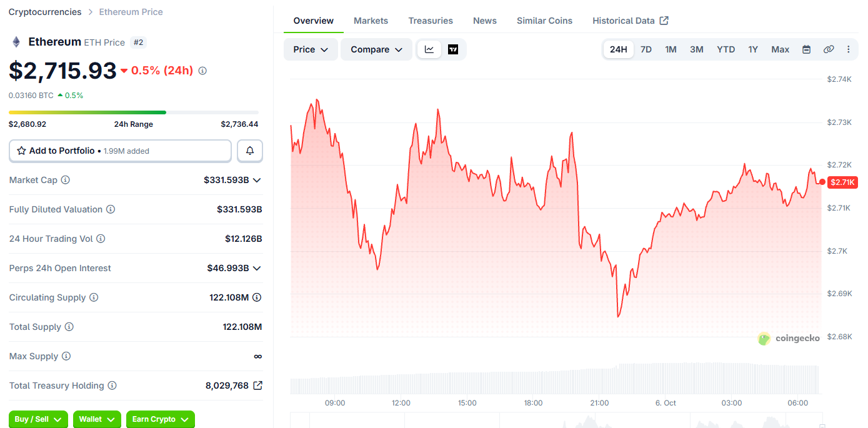This screenshot has height=428, width=868.
Task: Switch to line chart view icon
Action: click(429, 49)
